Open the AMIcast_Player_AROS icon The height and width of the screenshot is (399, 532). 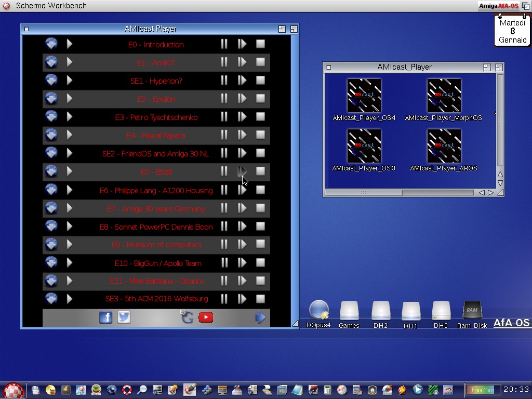(x=444, y=146)
